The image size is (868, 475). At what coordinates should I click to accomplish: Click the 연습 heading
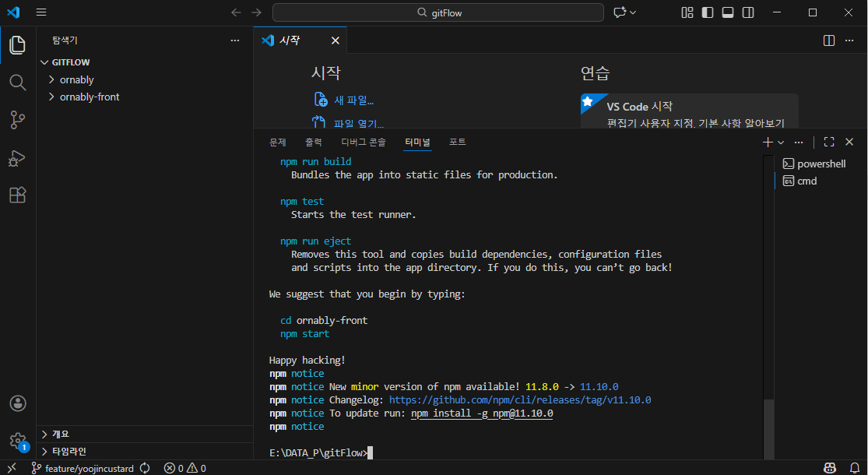595,73
